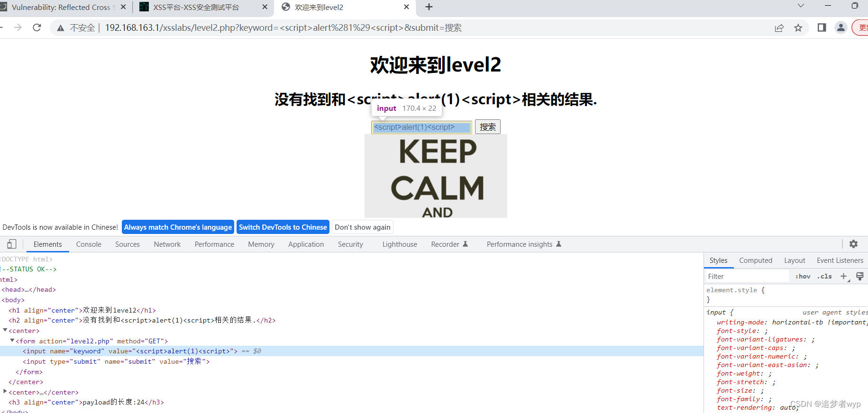Viewport: 868px width, 413px height.
Task: Toggle element classes with .cls
Action: coord(824,277)
